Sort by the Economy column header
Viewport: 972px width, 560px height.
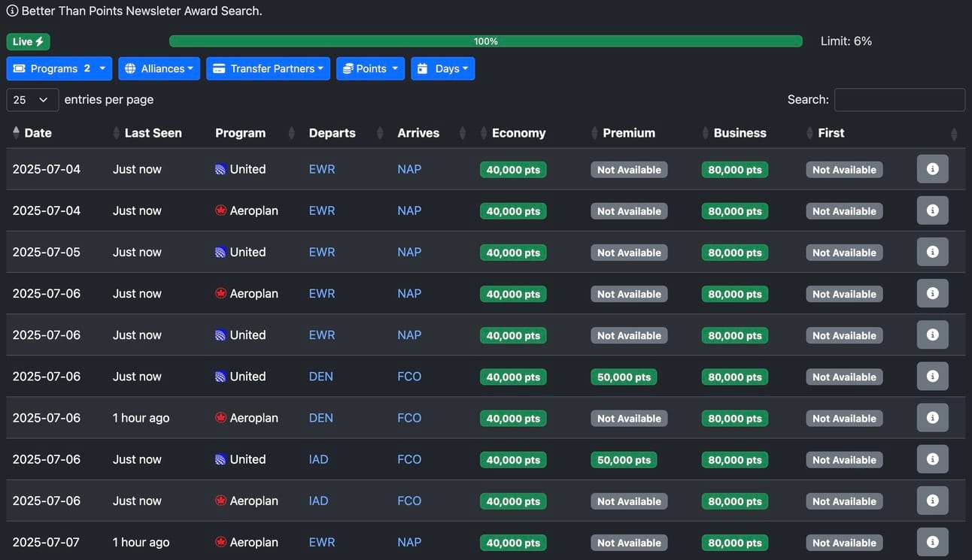click(x=519, y=133)
